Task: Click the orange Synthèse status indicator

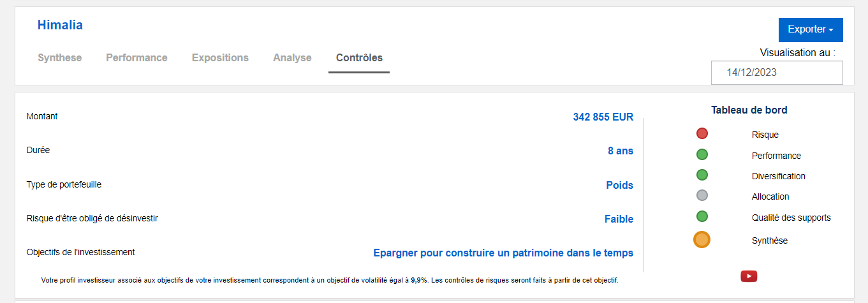Action: click(x=702, y=240)
